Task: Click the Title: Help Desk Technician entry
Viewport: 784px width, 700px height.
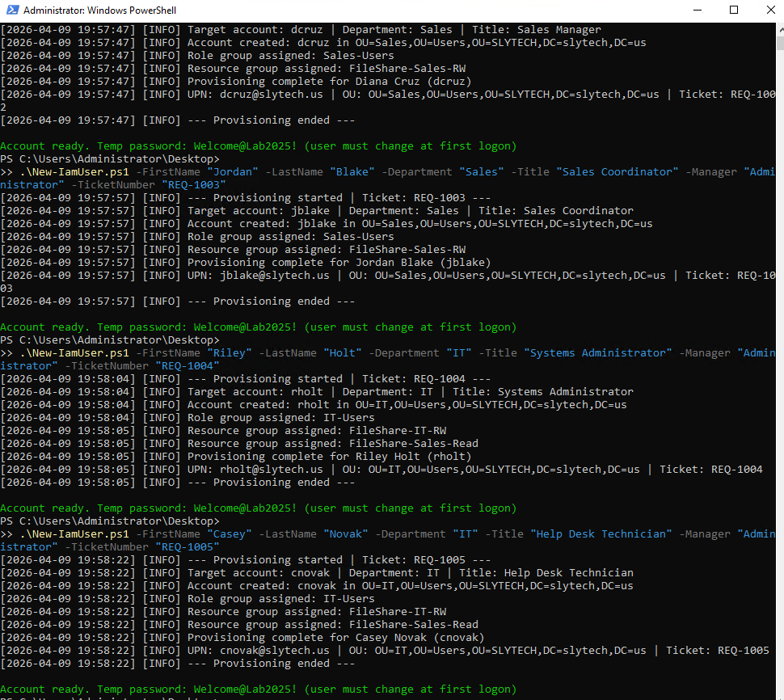Action: pyautogui.click(x=550, y=572)
